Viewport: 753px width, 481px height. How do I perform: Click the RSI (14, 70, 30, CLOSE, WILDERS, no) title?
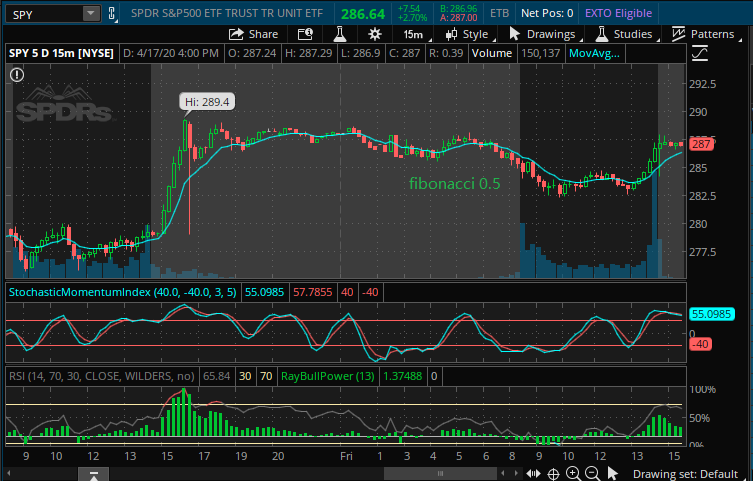[101, 376]
